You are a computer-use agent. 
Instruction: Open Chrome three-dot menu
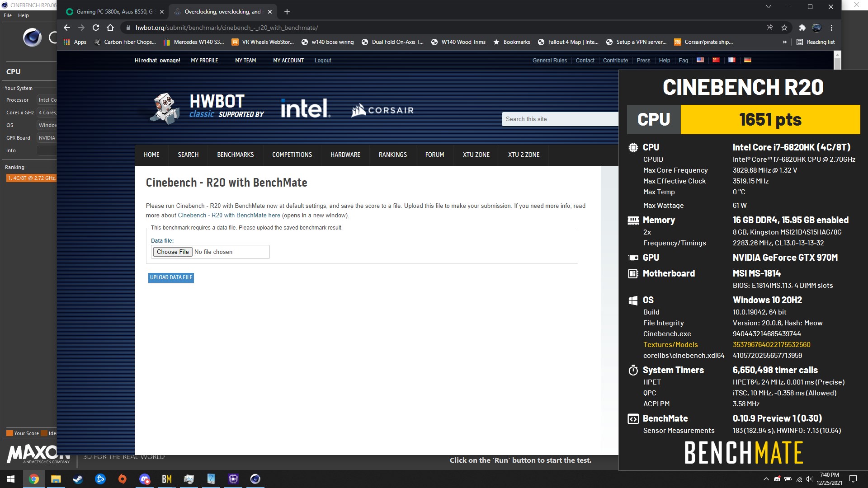coord(831,28)
